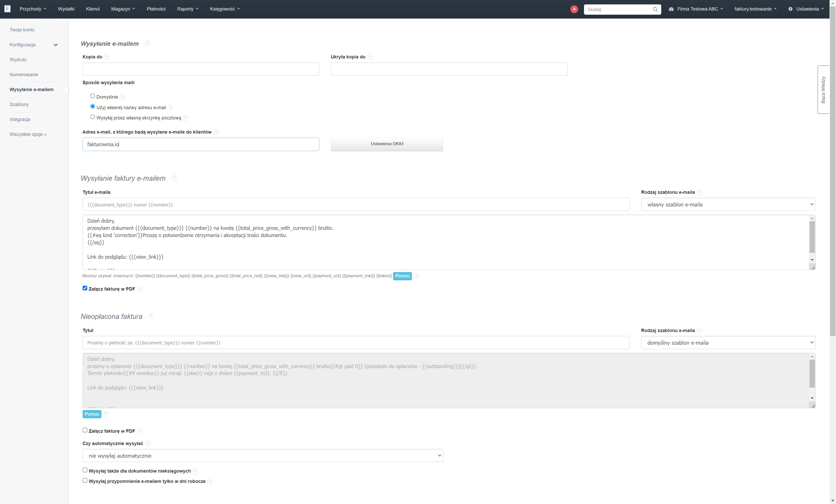
Task: Show help icon beside sender e-mail address label
Action: coord(216,132)
